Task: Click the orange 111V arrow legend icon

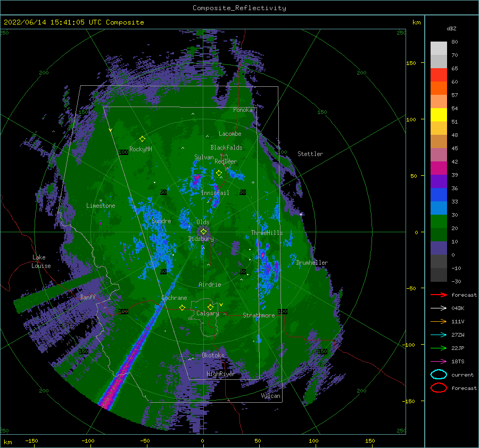Action: tap(439, 321)
